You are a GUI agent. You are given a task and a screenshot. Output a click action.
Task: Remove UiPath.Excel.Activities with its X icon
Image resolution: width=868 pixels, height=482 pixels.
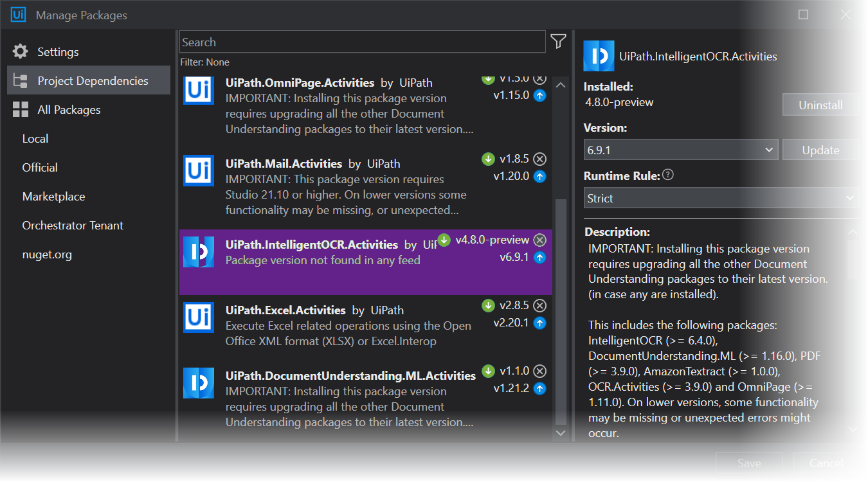(539, 305)
